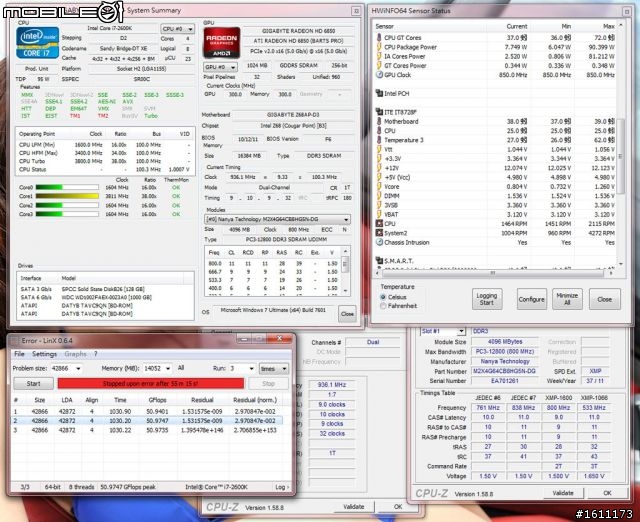Click the DIMM voltage icon
The height and width of the screenshot is (522, 640).
tap(379, 196)
